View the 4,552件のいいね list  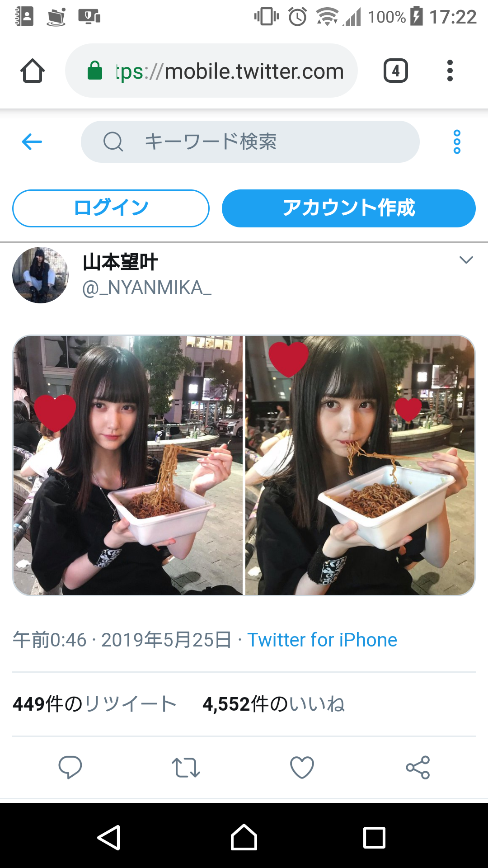(x=273, y=704)
